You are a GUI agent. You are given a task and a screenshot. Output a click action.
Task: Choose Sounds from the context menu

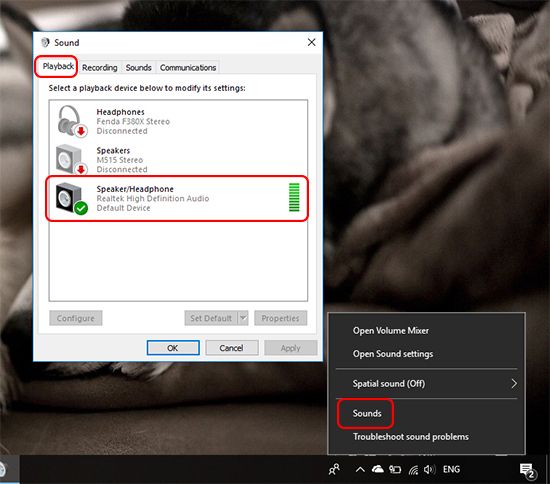[x=426, y=413]
